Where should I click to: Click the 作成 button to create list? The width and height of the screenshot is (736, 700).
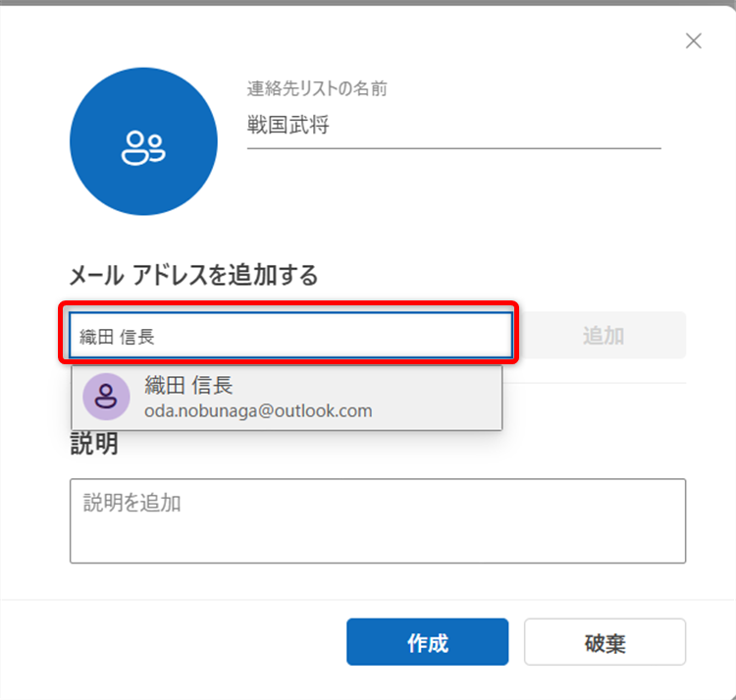point(427,643)
